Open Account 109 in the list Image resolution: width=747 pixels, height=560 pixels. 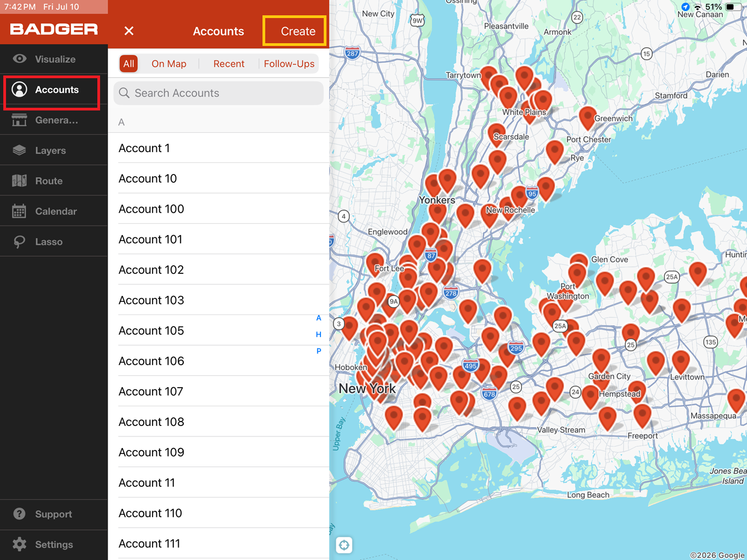point(219,452)
